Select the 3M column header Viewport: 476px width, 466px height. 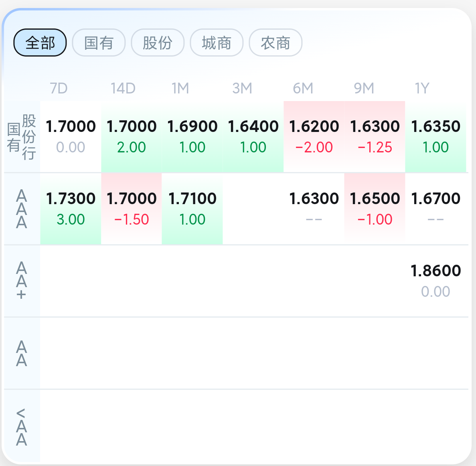point(242,88)
